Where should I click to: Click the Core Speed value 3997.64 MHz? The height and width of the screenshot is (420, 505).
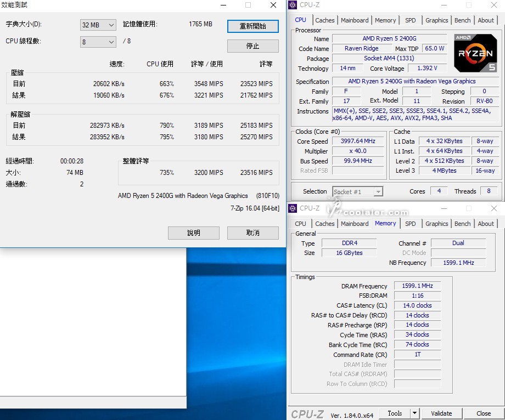click(x=358, y=141)
